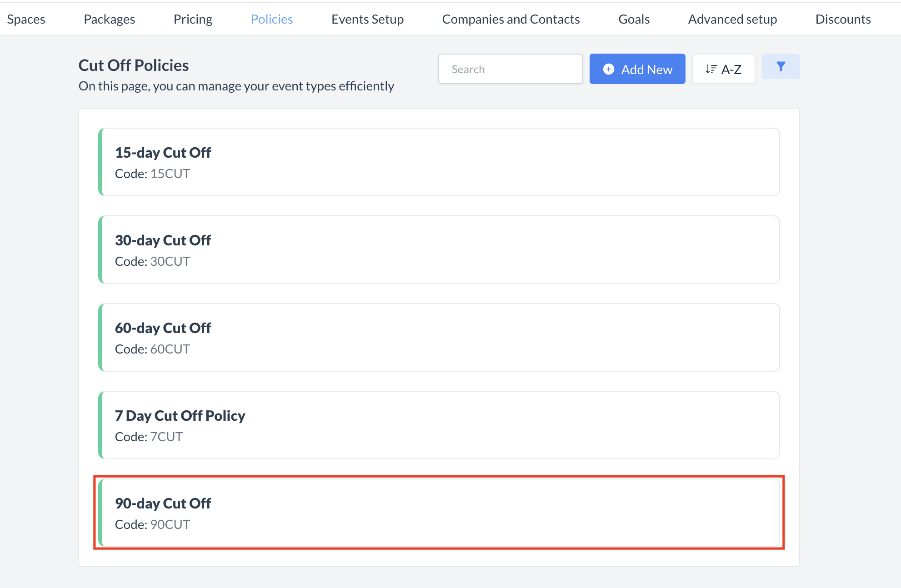Click the plus icon inside Add New
The width and height of the screenshot is (901, 588).
pyautogui.click(x=608, y=69)
